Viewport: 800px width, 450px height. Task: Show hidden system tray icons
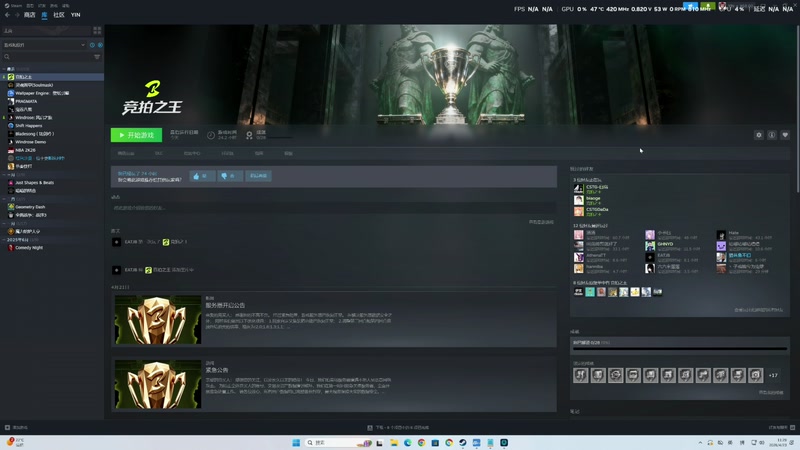tap(700, 442)
